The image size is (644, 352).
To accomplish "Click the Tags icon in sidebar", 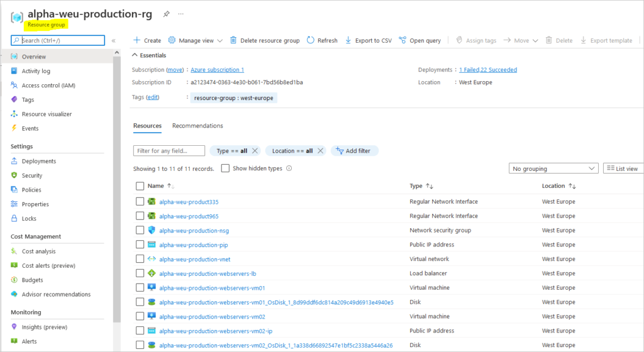I will click(14, 99).
